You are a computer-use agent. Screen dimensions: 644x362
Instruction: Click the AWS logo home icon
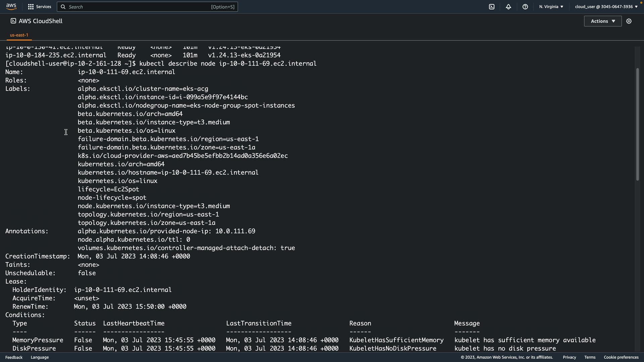(x=11, y=7)
